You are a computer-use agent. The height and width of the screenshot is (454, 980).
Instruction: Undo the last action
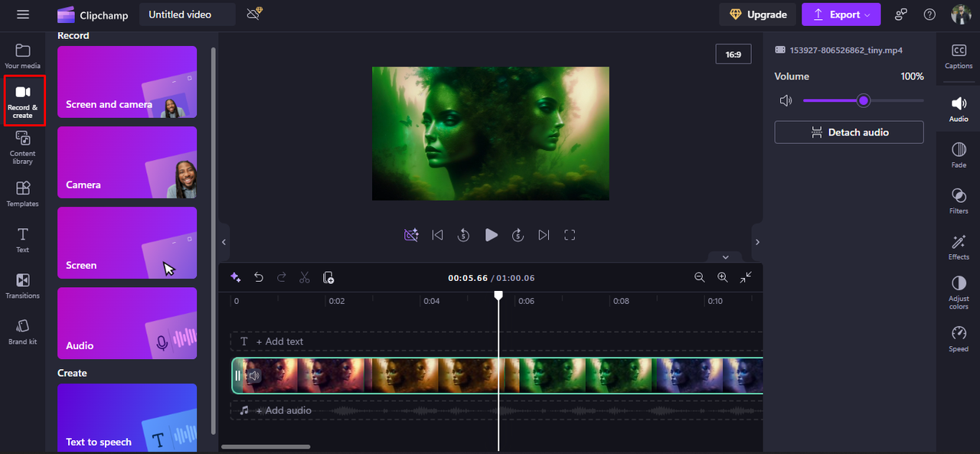[259, 277]
